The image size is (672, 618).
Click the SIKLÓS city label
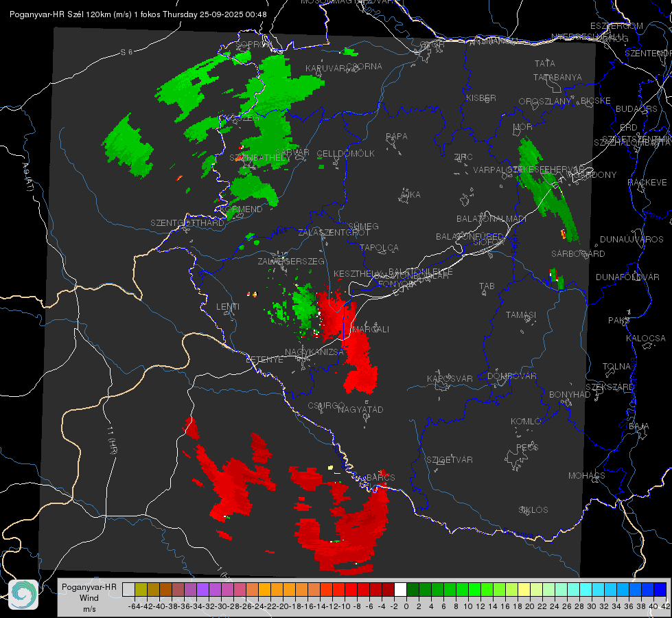pos(533,510)
